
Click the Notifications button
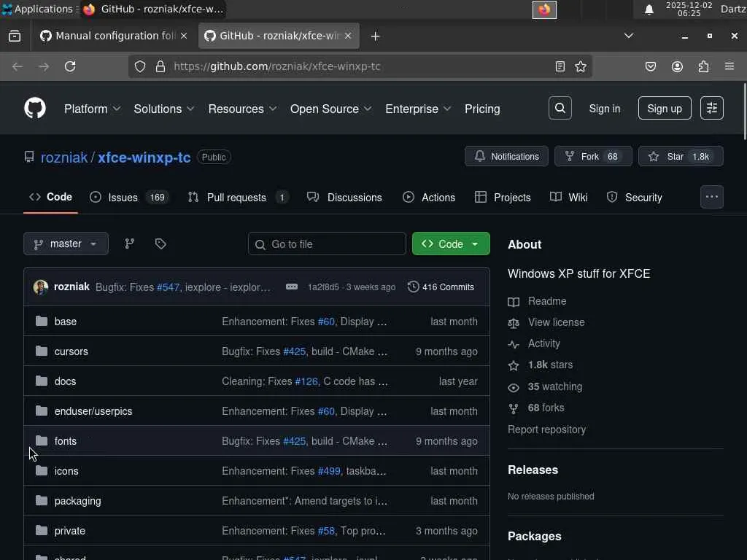pyautogui.click(x=506, y=156)
